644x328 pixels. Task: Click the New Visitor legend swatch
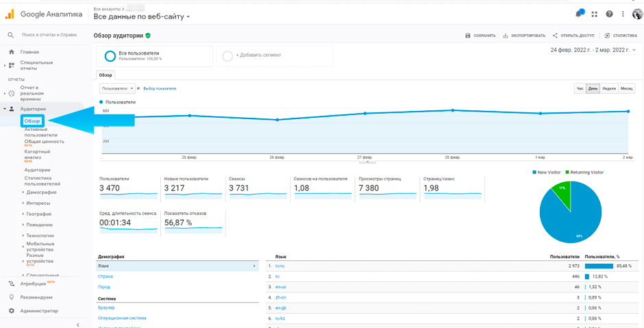[534, 173]
